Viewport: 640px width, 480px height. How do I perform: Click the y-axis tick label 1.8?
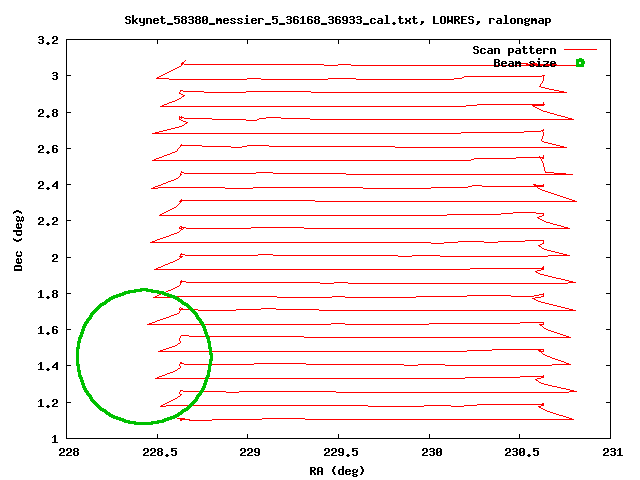[48, 294]
